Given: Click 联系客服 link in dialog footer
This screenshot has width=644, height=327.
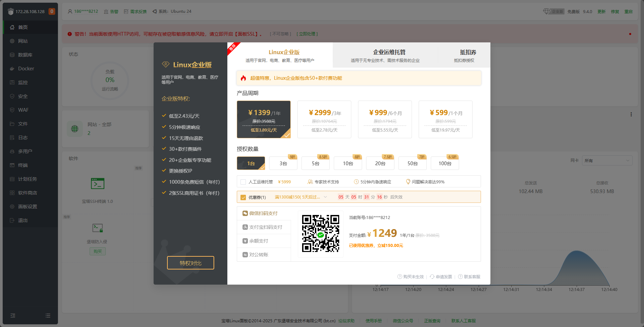Looking at the screenshot, I should point(469,277).
